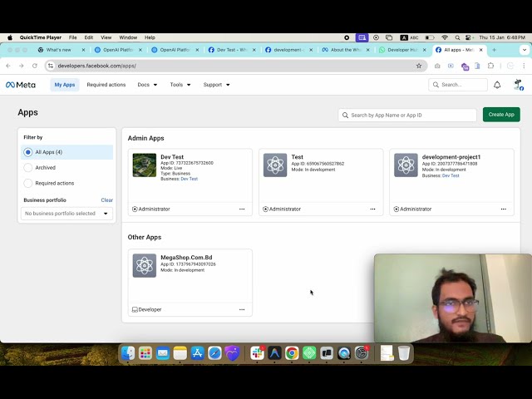Launch Finder from the dock

[x=128, y=353]
